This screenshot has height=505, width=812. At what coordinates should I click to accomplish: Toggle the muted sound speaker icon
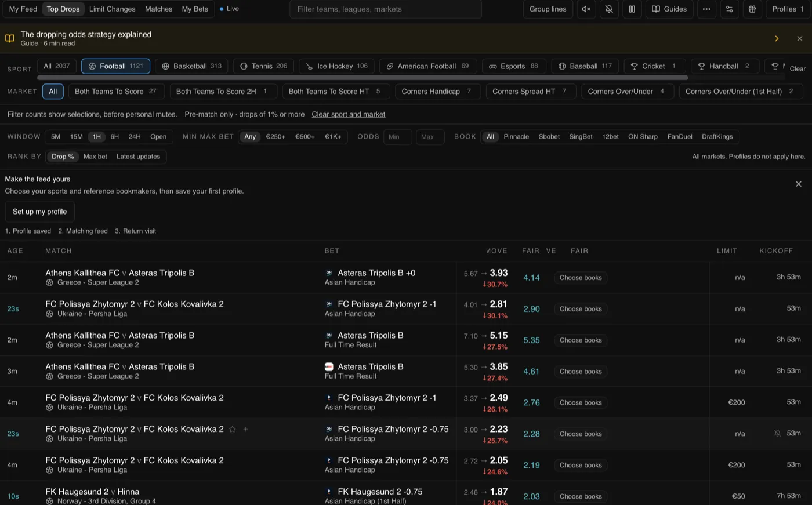point(586,9)
